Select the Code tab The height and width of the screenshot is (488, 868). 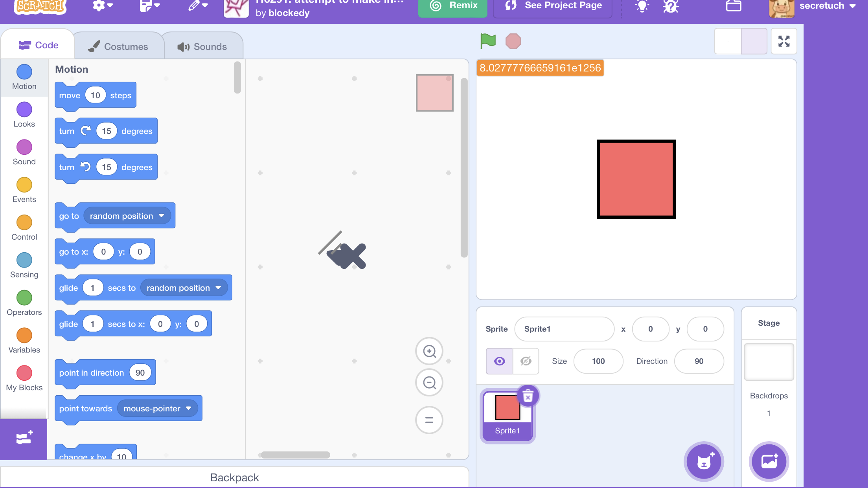click(x=38, y=45)
